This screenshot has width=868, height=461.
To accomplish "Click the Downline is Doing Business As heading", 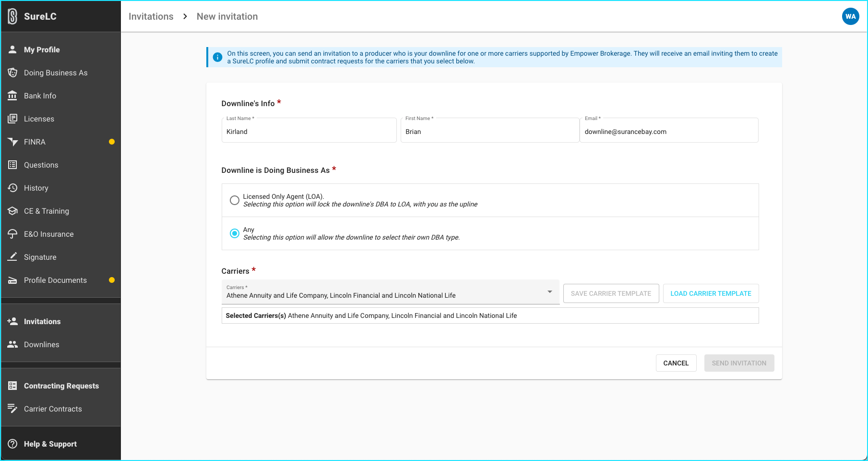I will coord(275,170).
